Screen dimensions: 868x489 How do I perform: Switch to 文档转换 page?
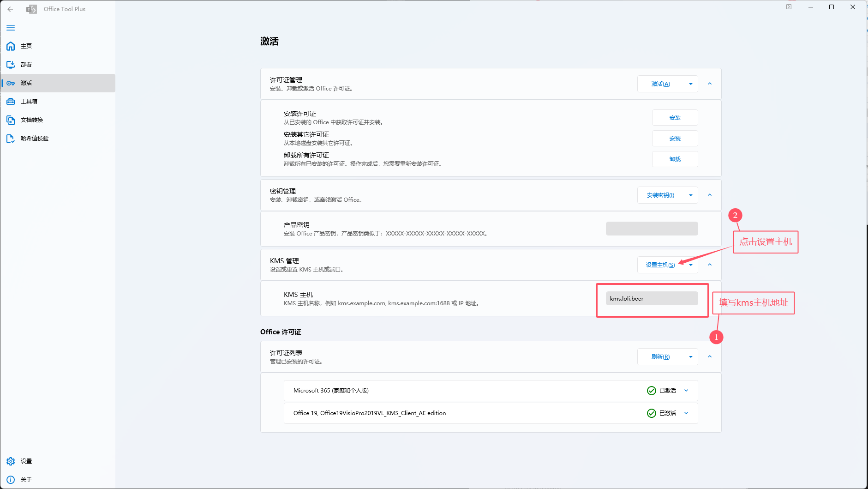58,120
